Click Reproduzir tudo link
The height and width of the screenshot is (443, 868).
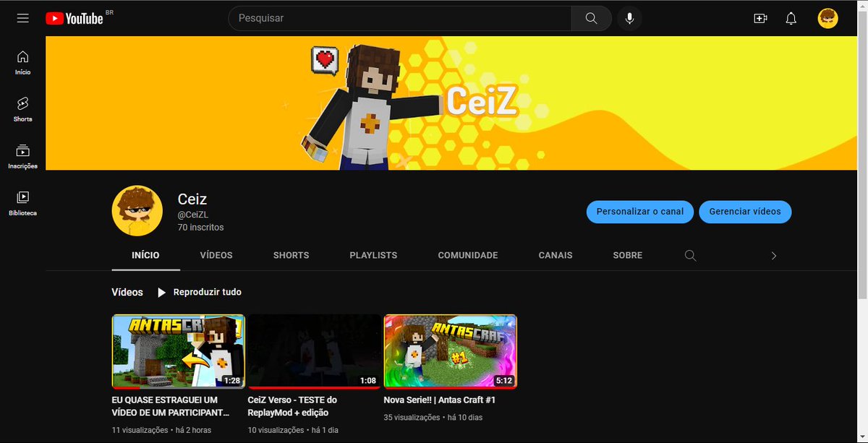point(208,292)
